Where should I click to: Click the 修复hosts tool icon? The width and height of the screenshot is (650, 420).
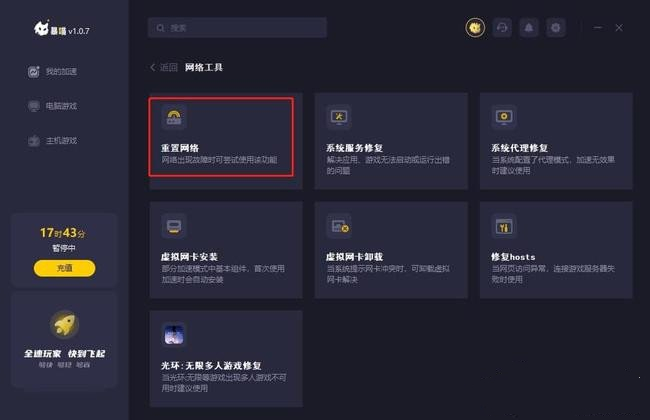coord(504,226)
